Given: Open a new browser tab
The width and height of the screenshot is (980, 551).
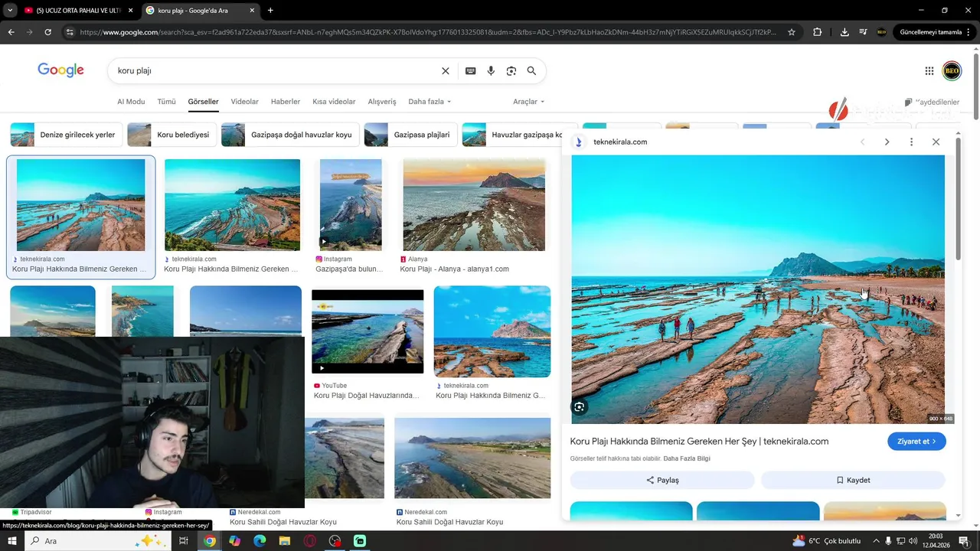Looking at the screenshot, I should pos(270,11).
